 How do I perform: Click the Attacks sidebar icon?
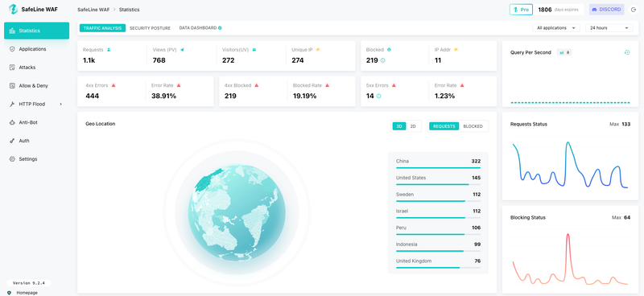point(12,68)
